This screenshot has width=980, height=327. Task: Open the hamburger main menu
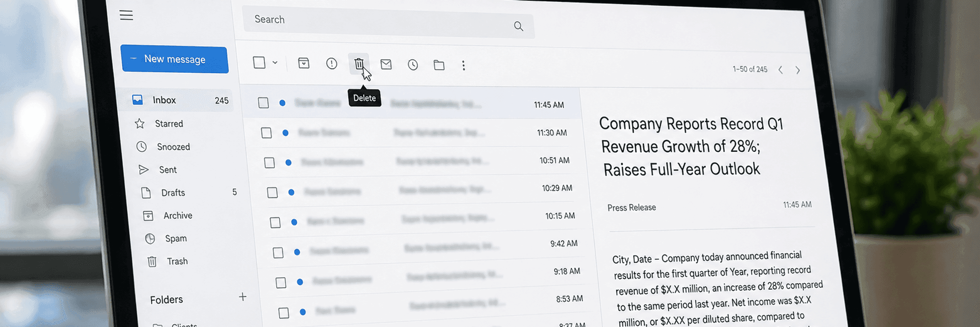point(126,15)
